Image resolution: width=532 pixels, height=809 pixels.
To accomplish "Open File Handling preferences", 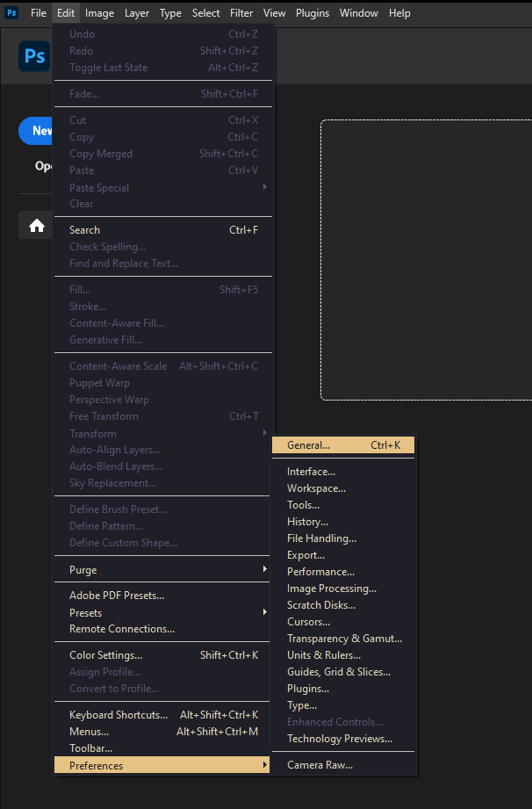I will tap(343, 538).
